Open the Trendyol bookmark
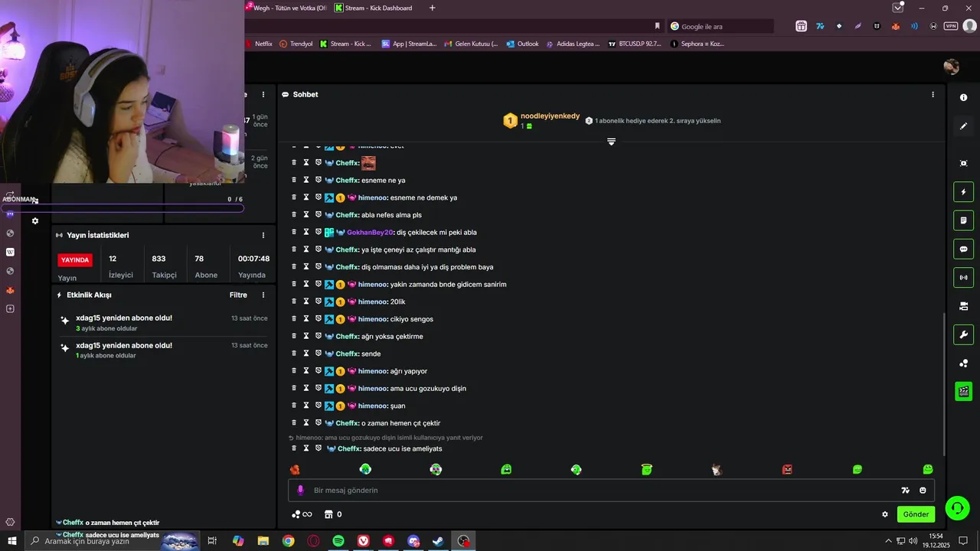The image size is (980, 551). click(x=296, y=44)
